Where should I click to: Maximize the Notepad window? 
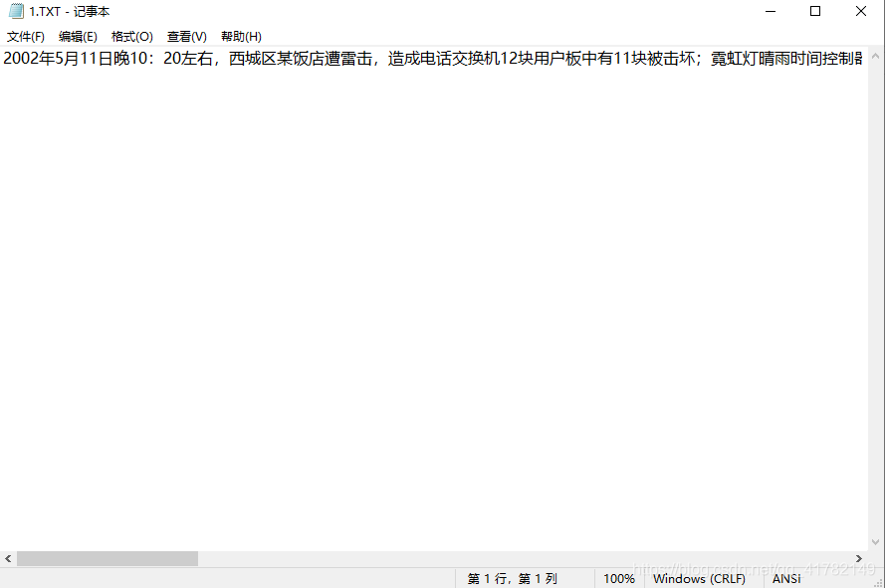815,11
